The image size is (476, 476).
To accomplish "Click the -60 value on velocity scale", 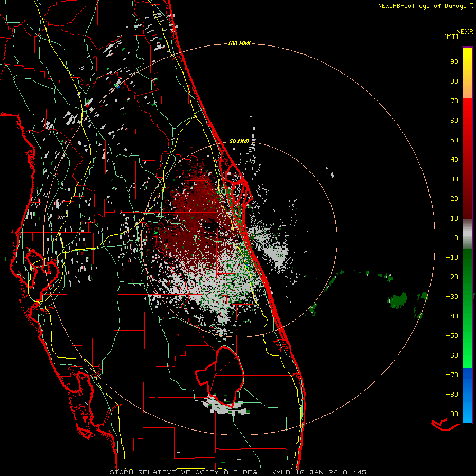I will click(452, 355).
